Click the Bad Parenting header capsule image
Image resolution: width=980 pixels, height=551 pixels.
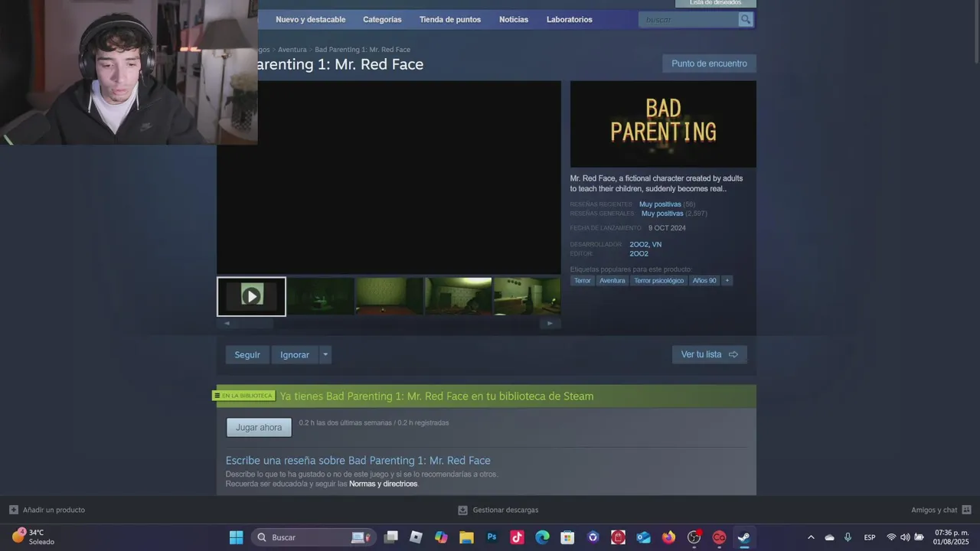pyautogui.click(x=663, y=124)
